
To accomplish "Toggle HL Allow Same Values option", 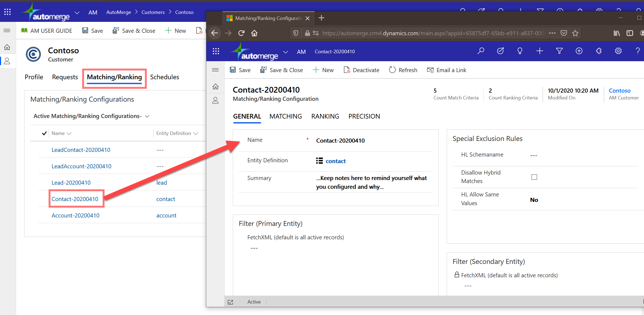I will click(534, 200).
